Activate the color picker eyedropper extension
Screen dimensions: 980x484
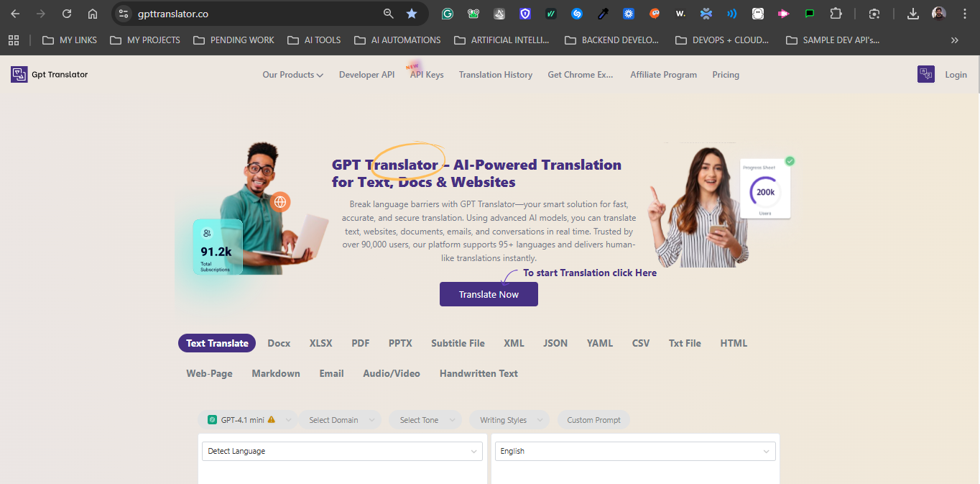[603, 14]
